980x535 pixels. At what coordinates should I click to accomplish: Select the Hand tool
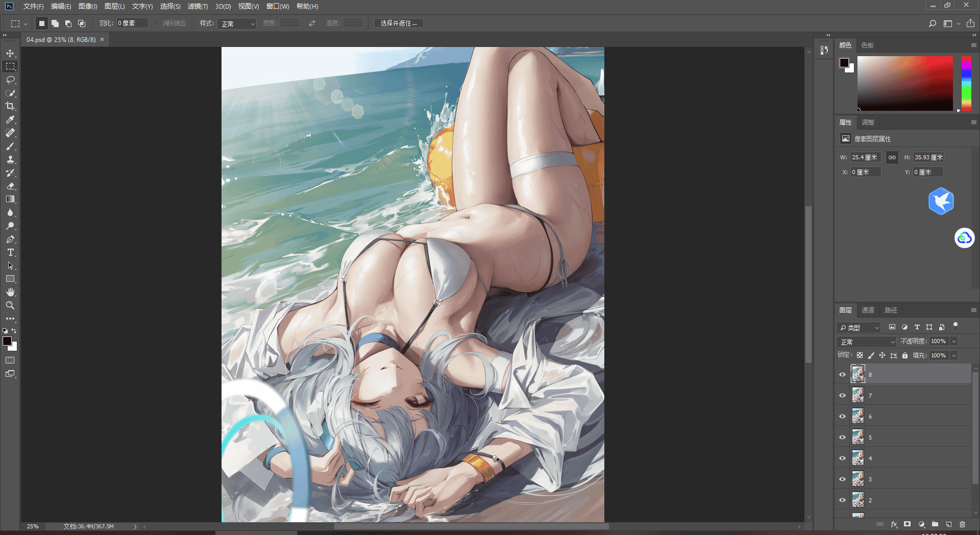[10, 292]
